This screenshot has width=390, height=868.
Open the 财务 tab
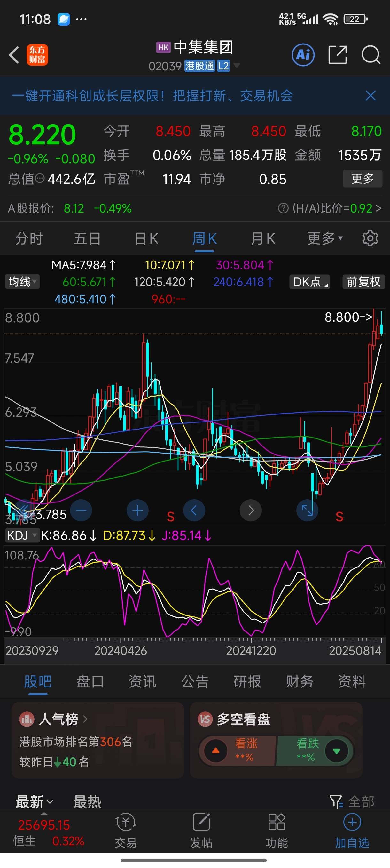pyautogui.click(x=300, y=681)
